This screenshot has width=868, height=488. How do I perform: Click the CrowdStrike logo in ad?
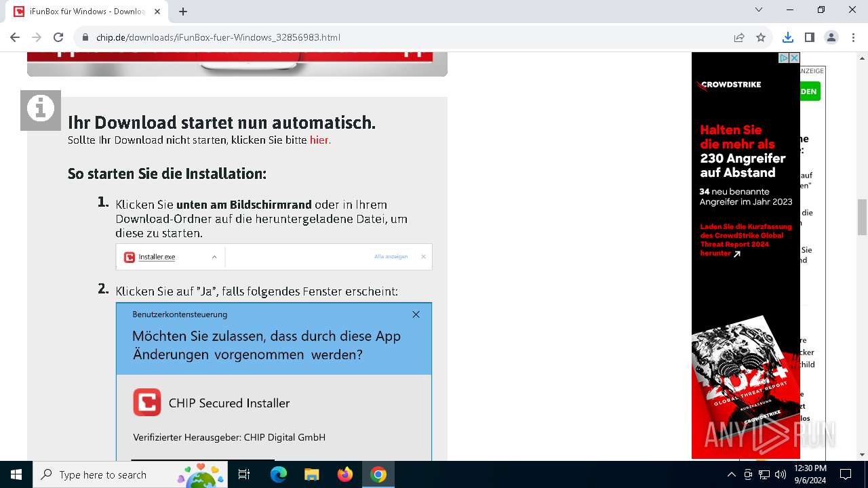pyautogui.click(x=729, y=85)
